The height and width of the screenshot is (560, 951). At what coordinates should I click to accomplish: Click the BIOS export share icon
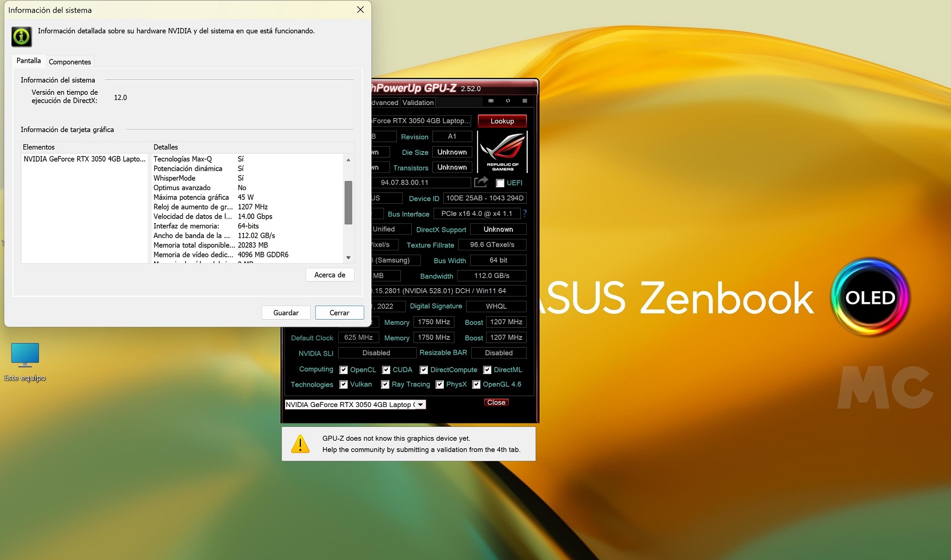click(481, 182)
